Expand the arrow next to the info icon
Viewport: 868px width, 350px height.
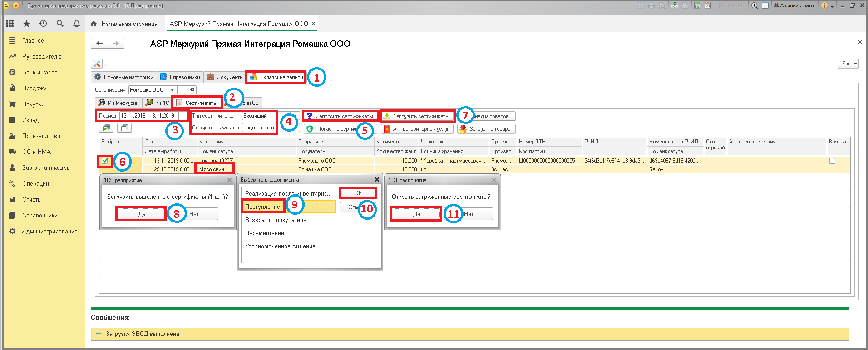point(833,6)
